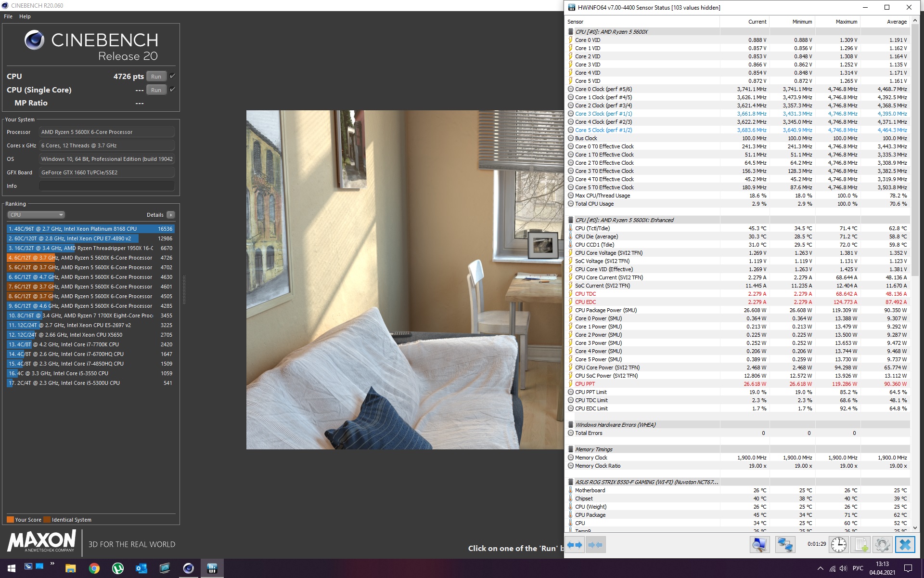Toggle the CPU Single Core test checkbox

(x=172, y=90)
